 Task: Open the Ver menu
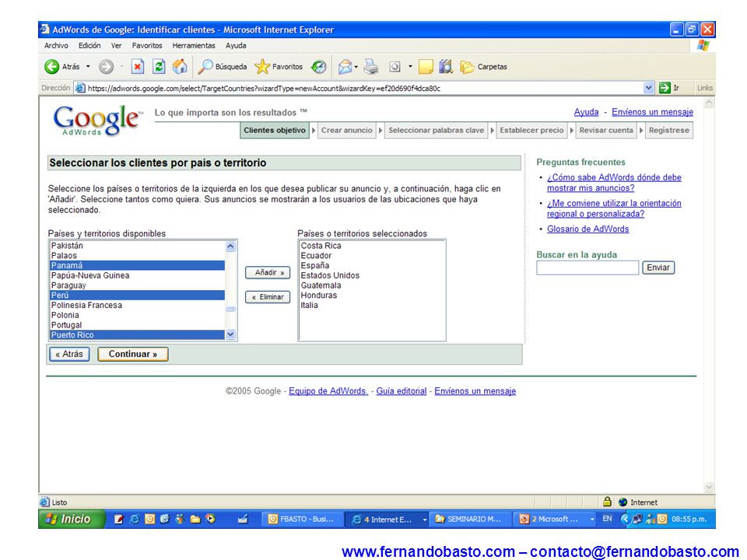(116, 46)
